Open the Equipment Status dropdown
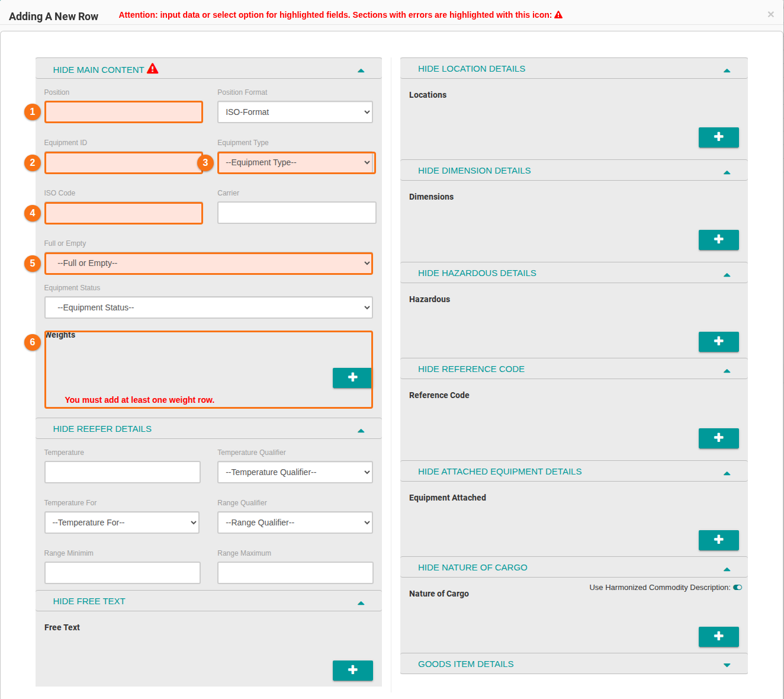784x699 pixels. pos(208,307)
